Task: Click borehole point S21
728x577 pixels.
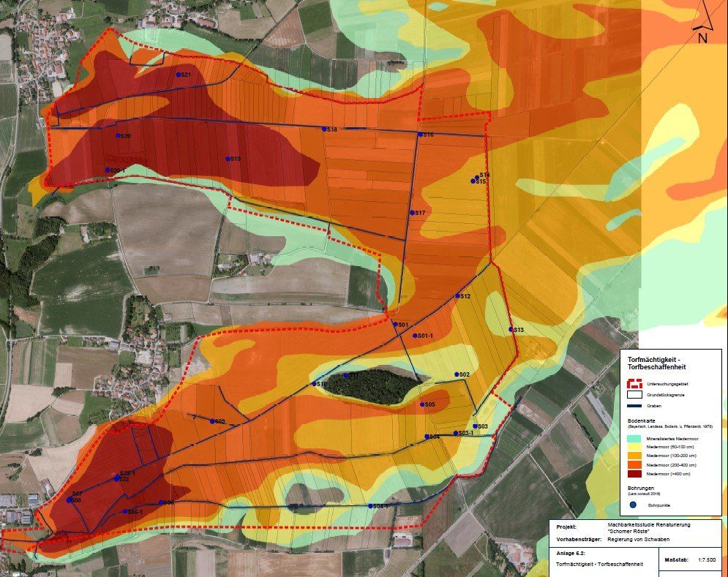Action: pos(179,75)
